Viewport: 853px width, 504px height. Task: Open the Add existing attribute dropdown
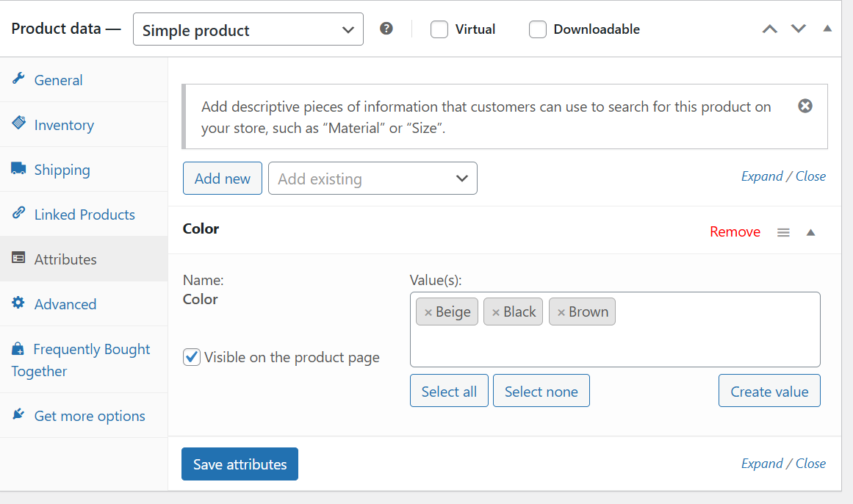[x=372, y=178]
